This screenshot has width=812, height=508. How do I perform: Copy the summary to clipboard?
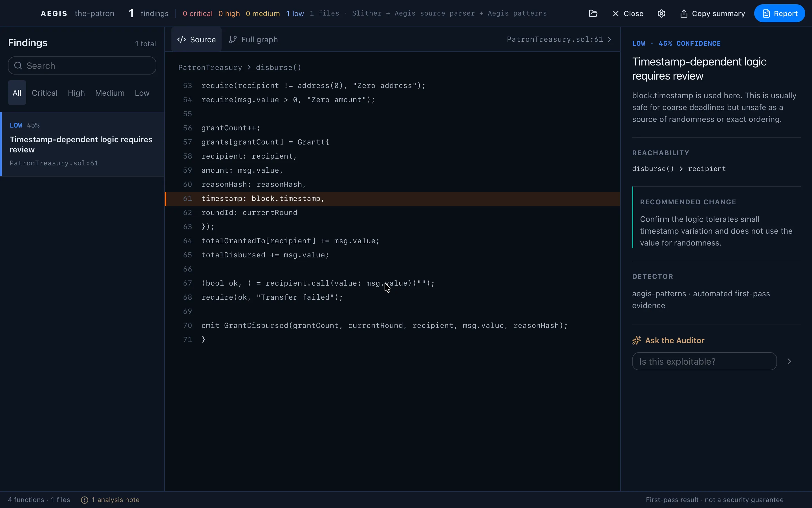pyautogui.click(x=712, y=14)
